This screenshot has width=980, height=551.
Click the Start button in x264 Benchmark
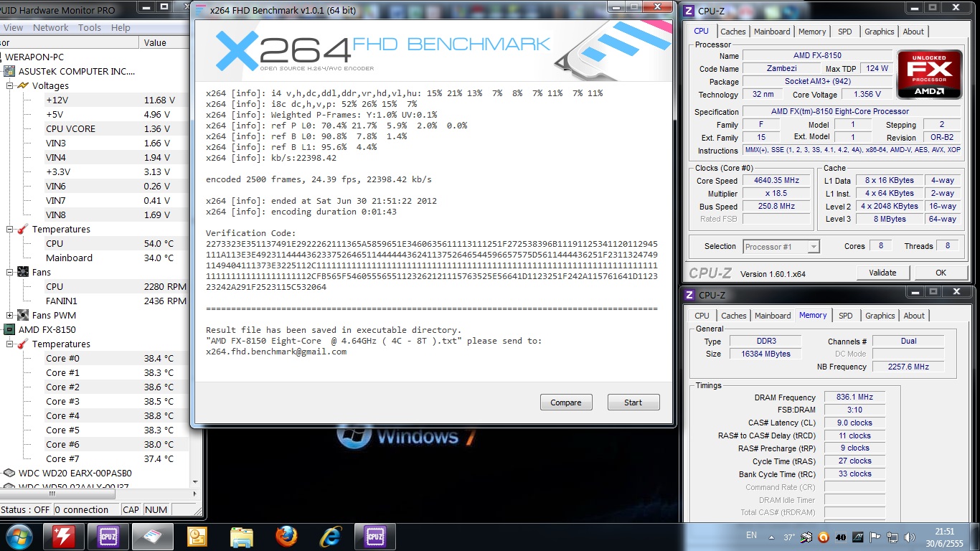(x=633, y=402)
